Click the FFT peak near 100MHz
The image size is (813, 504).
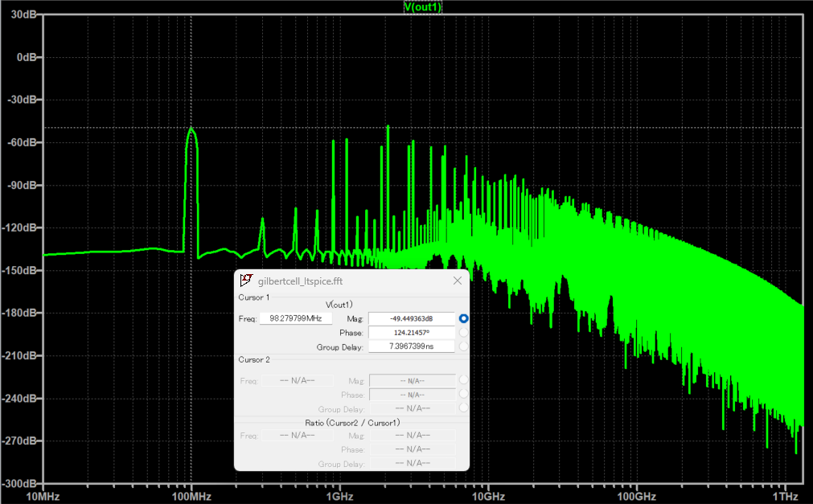click(x=191, y=129)
